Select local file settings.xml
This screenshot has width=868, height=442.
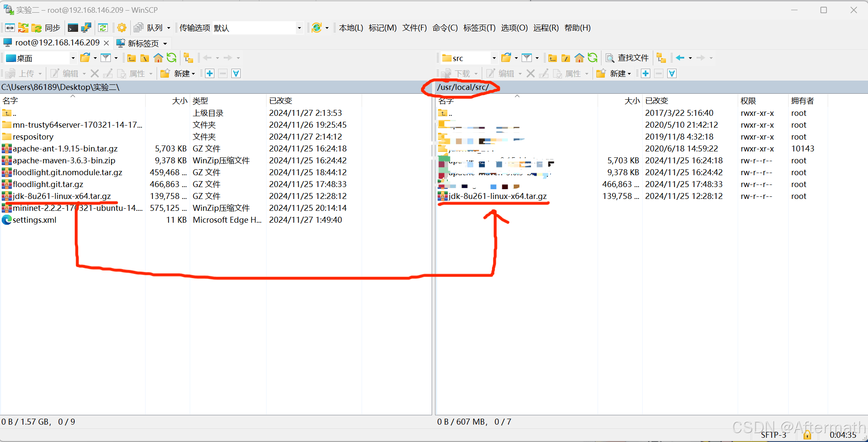[34, 220]
